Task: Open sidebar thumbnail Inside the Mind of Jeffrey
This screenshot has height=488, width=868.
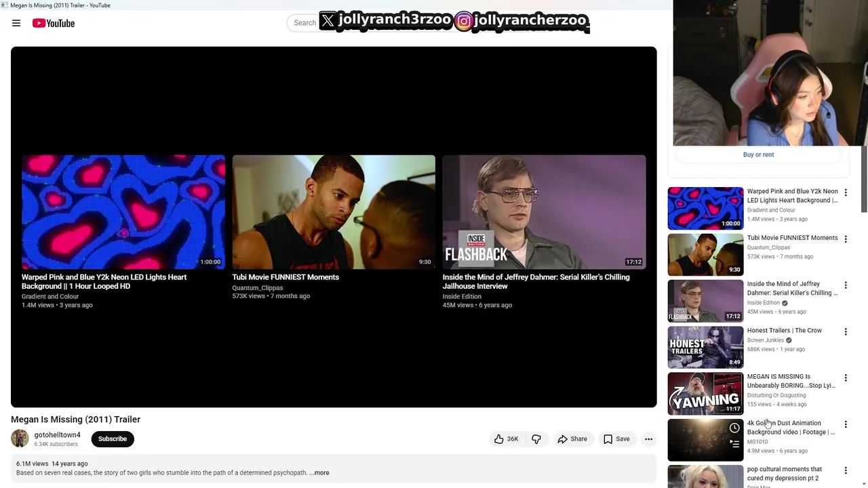Action: coord(705,301)
